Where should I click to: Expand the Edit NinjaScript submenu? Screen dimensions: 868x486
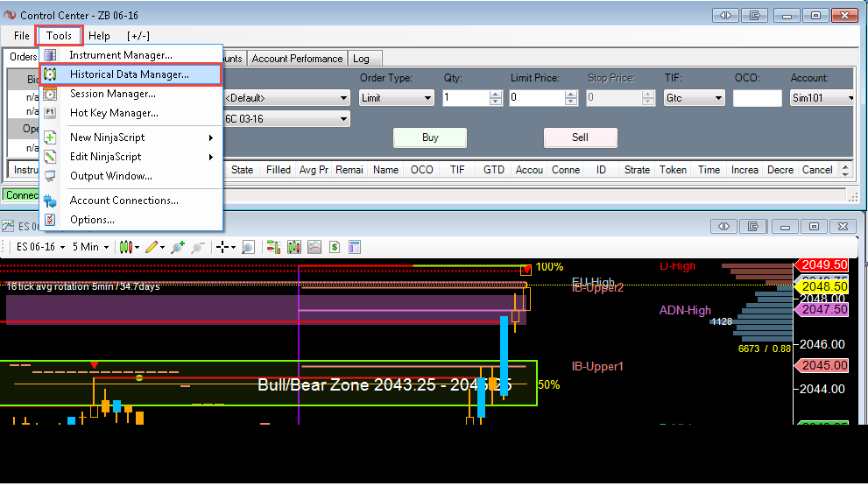pos(131,157)
